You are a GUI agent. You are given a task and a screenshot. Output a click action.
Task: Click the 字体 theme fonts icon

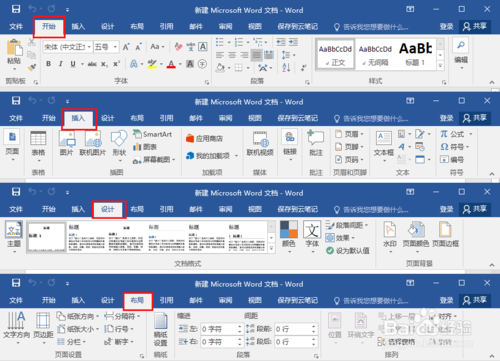[x=312, y=229]
